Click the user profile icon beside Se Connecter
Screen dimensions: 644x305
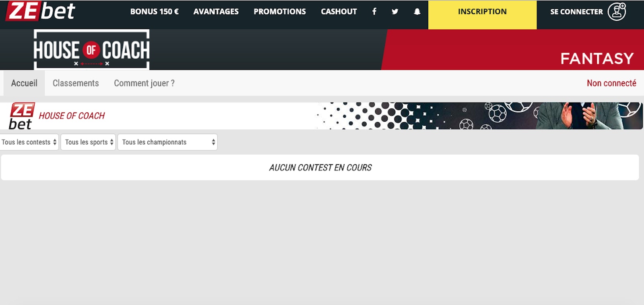tap(617, 12)
